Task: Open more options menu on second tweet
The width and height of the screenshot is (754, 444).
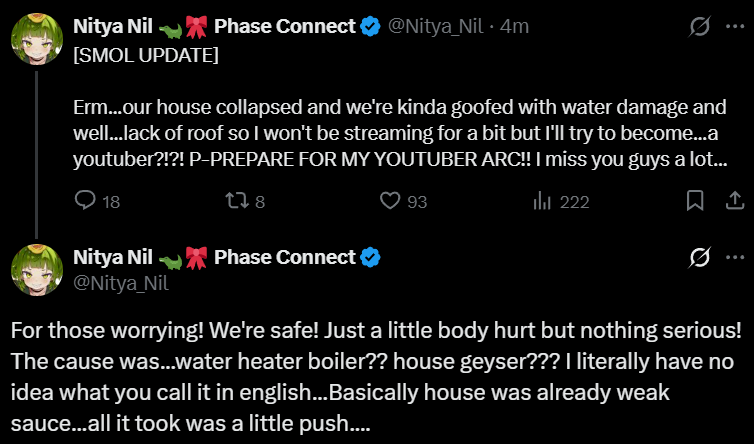Action: pyautogui.click(x=735, y=257)
